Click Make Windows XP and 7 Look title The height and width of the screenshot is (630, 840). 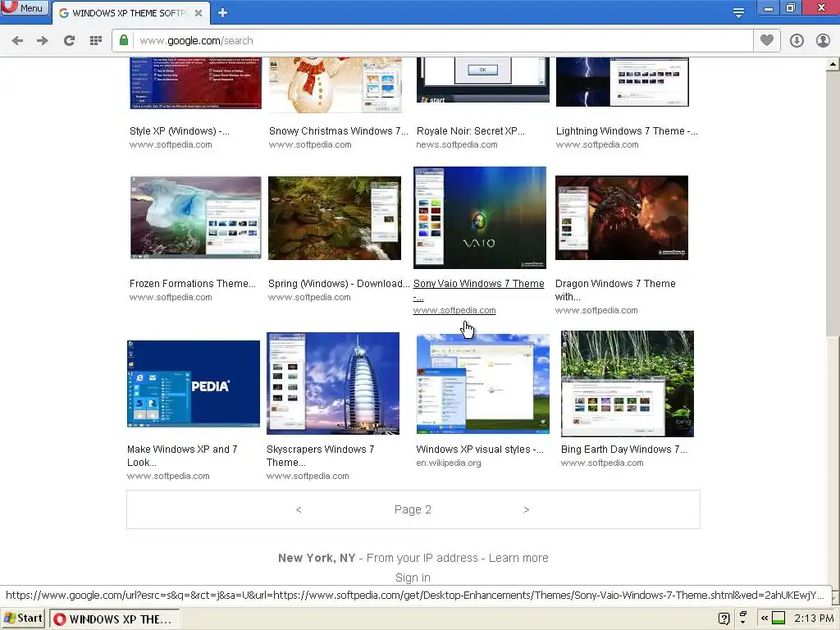[x=182, y=456]
